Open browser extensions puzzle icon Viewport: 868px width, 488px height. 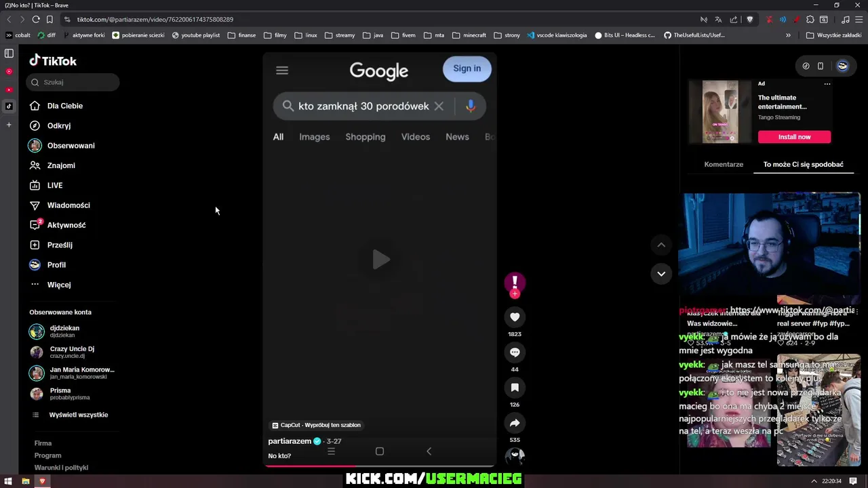point(810,20)
